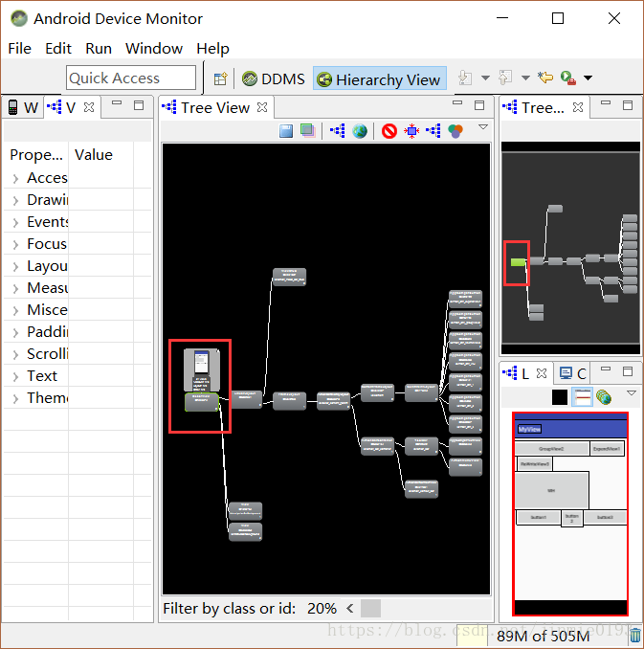Click the red invalidate layout icon

click(389, 131)
